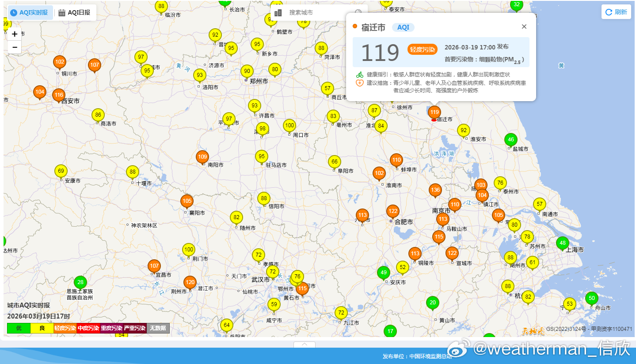This screenshot has height=364, width=636.
Task: Click the 50 marker at 舟山市
Action: [x=592, y=299]
